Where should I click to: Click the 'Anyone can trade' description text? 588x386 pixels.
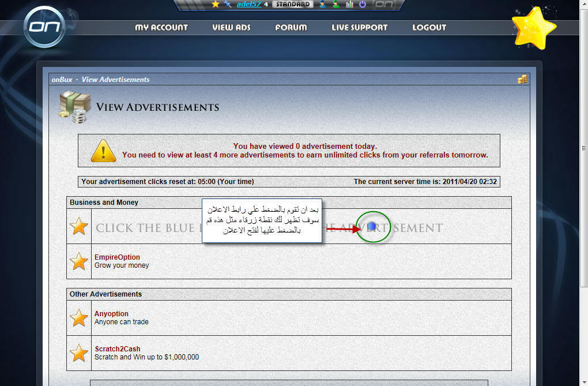(122, 322)
